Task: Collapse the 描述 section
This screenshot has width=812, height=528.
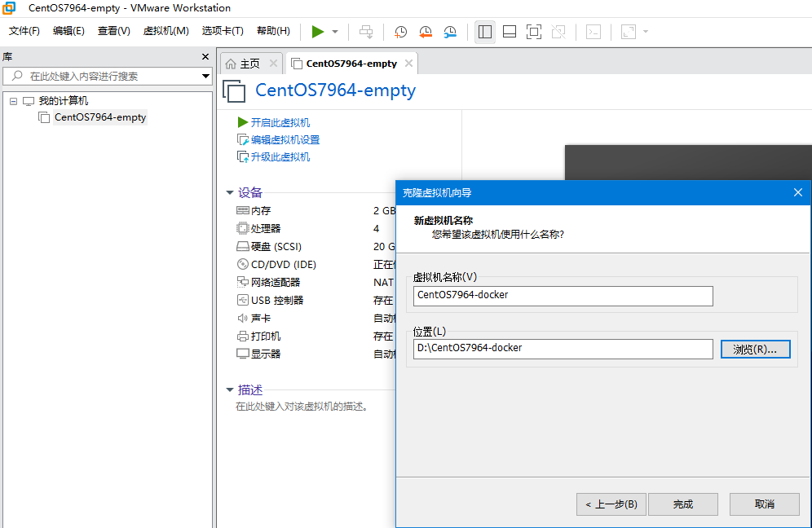Action: [x=229, y=389]
